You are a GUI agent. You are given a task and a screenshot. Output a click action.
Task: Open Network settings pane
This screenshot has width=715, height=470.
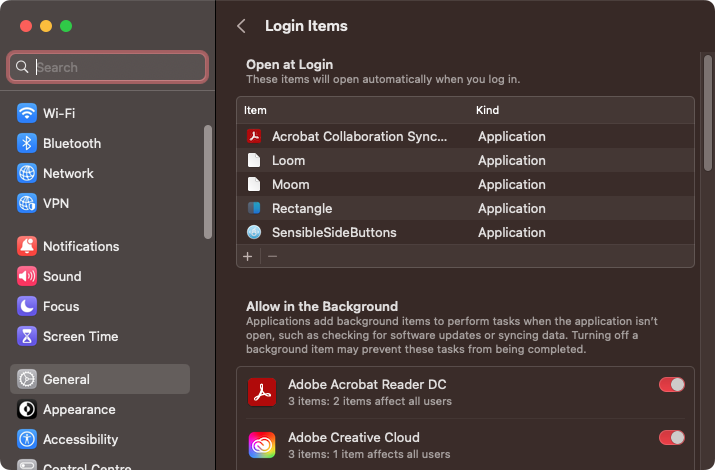(100, 173)
